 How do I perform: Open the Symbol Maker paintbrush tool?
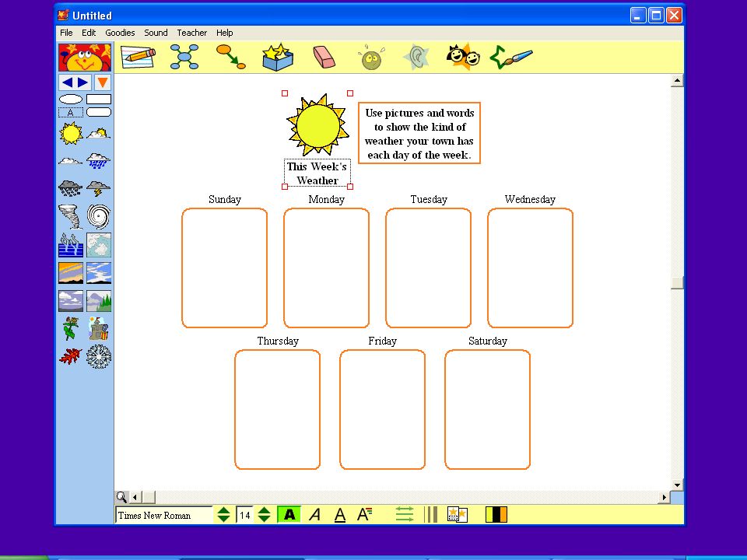click(511, 57)
